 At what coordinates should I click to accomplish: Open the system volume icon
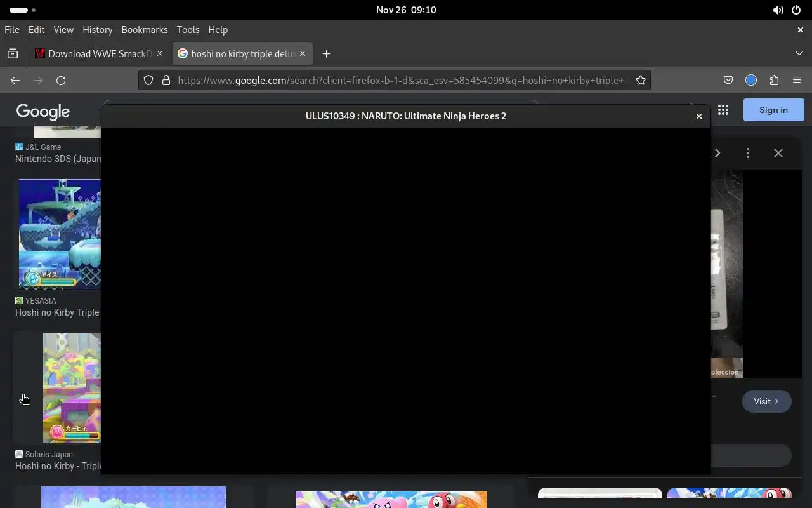pyautogui.click(x=778, y=10)
